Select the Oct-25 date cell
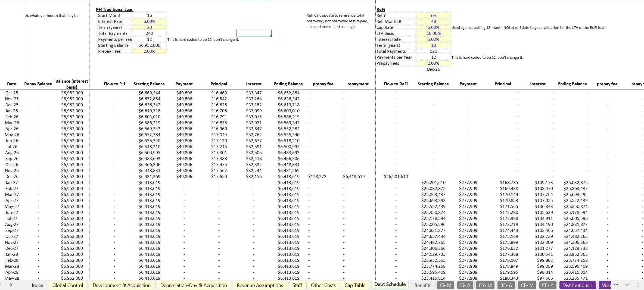644x290 pixels. pos(12,93)
